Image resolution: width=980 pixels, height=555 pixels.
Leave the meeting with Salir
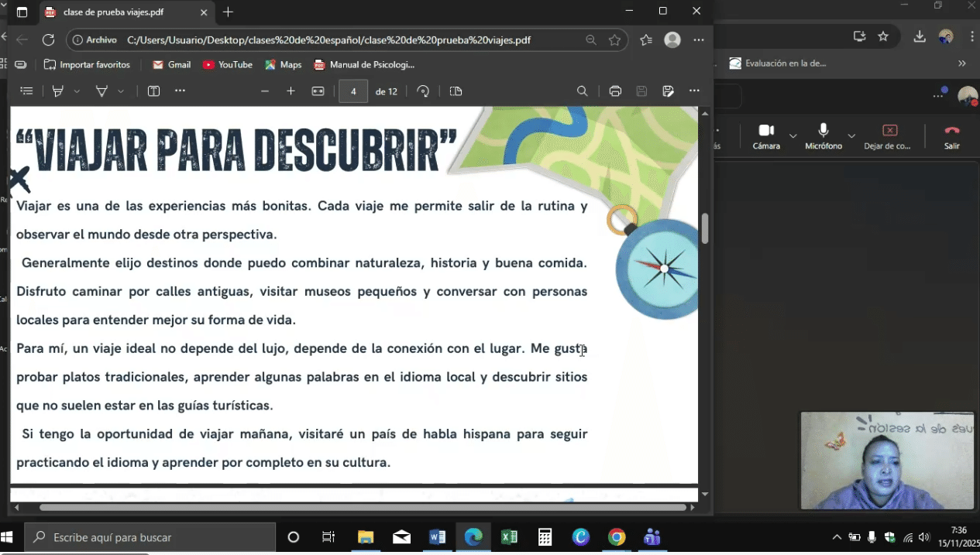pyautogui.click(x=951, y=135)
